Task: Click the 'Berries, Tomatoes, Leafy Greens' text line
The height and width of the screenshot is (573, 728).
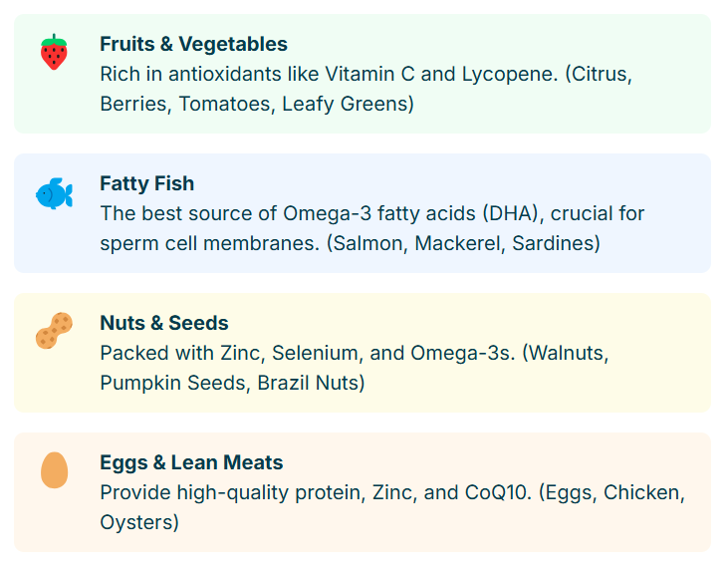Action: tap(257, 104)
